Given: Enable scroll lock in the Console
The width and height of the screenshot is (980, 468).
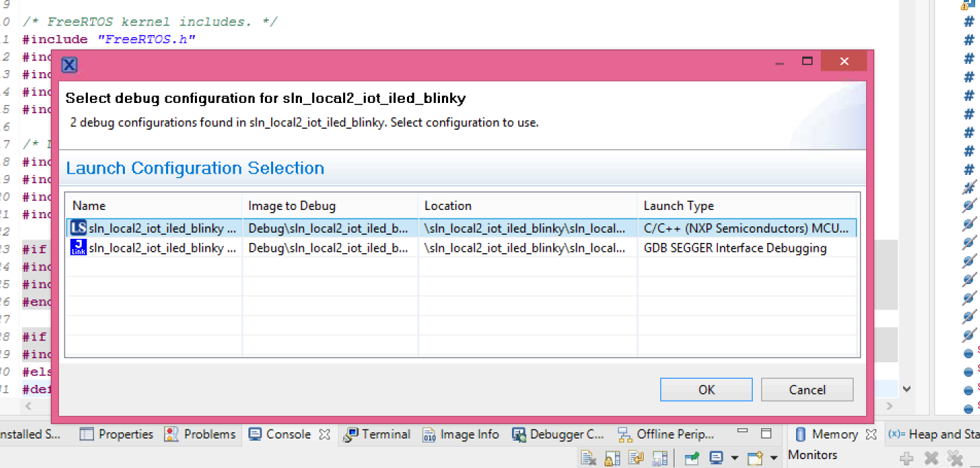Looking at the screenshot, I should tap(611, 458).
